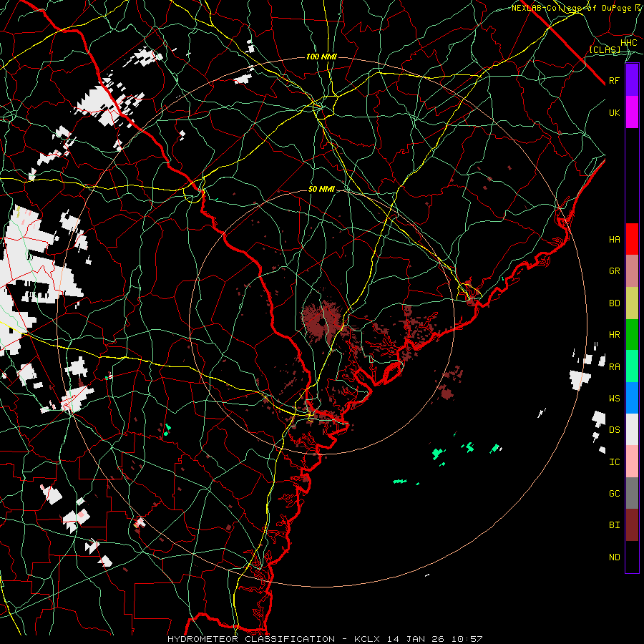Click the GC legend label

(614, 494)
